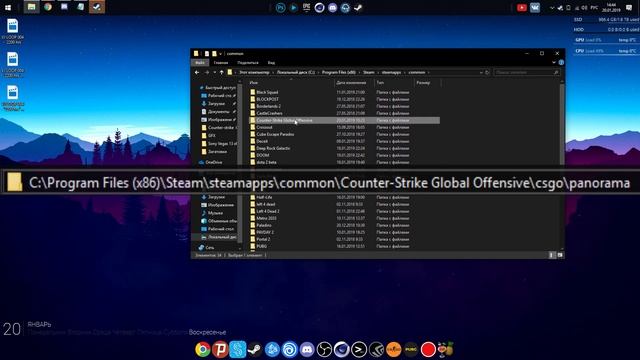
Task: Expand the address bar history dropdown
Action: tap(481, 72)
